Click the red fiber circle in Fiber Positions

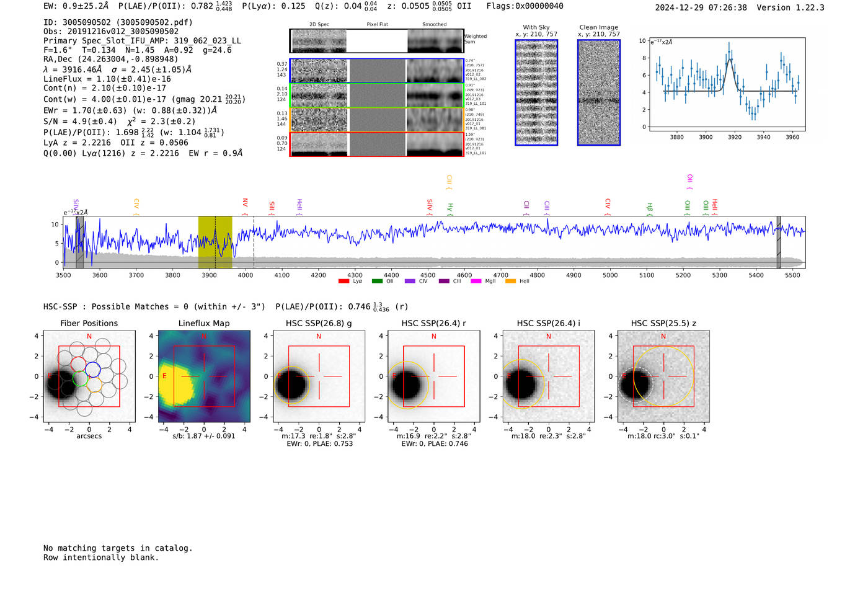pos(78,365)
